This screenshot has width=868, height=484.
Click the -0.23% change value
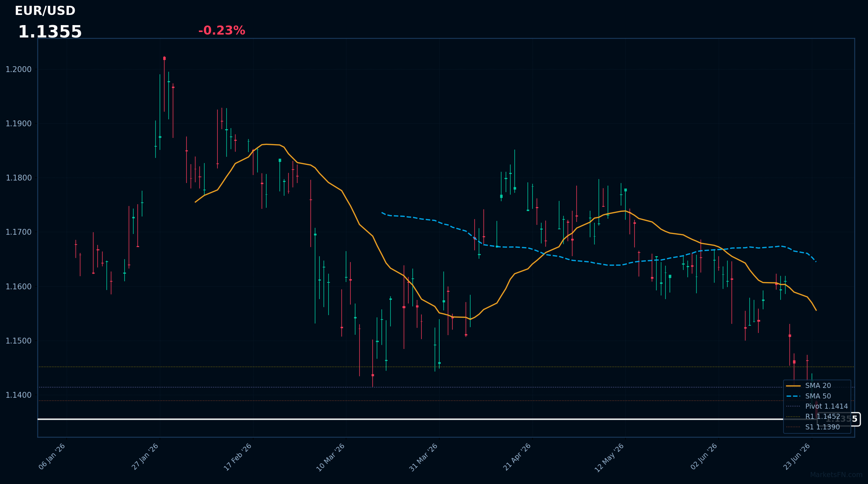[221, 31]
